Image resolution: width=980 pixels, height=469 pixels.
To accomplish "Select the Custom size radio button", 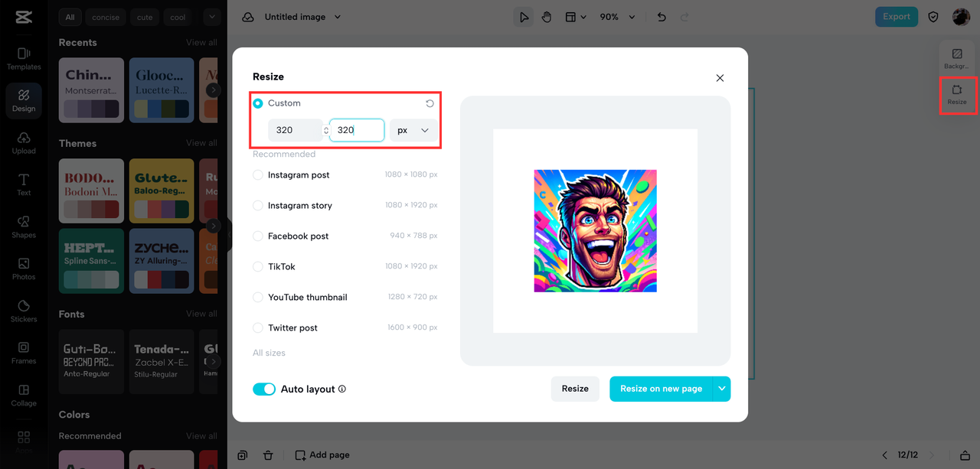I will coord(258,103).
